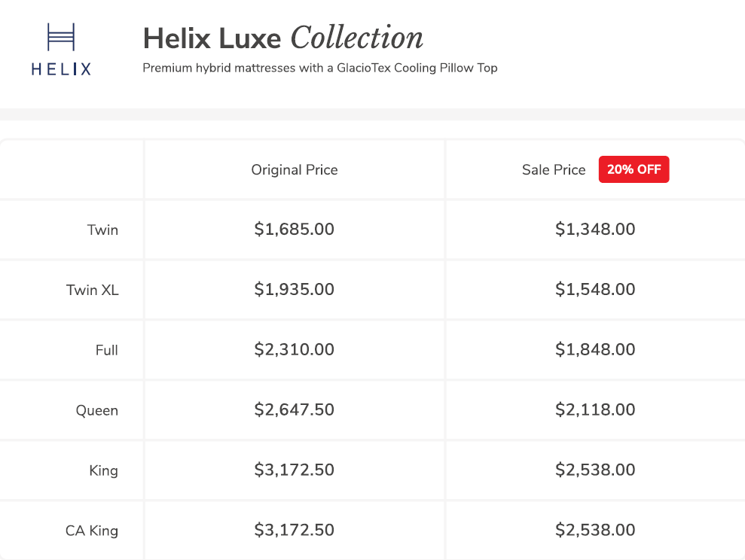
Task: Pick the Full sale price $1,848.00
Action: [x=595, y=350]
